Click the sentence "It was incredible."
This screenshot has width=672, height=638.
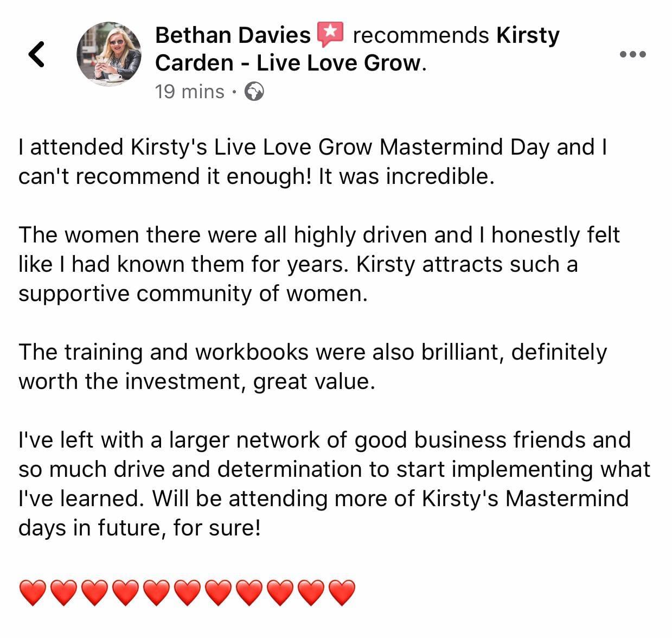[406, 177]
